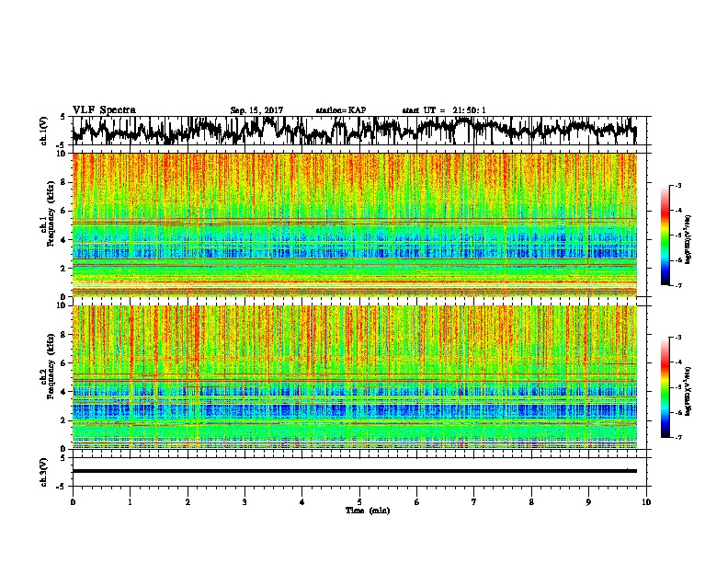Click inside the ch.2 spectrogram panel

(354, 377)
